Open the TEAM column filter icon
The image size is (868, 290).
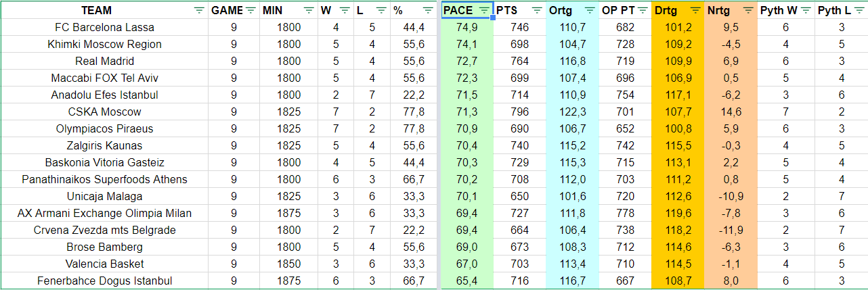198,10
